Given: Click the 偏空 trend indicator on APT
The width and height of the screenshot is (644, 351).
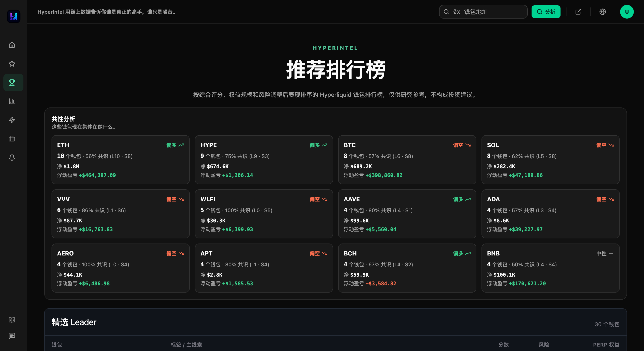Looking at the screenshot, I should [319, 253].
